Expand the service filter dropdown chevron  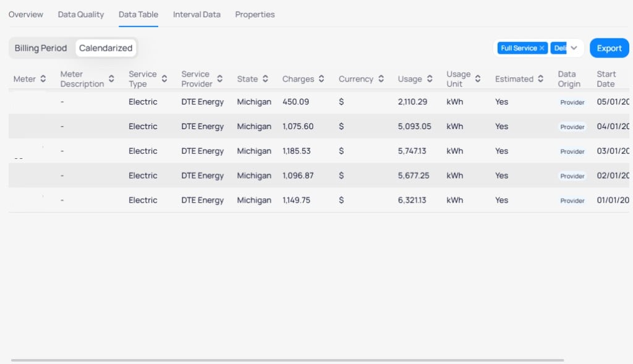pos(574,48)
